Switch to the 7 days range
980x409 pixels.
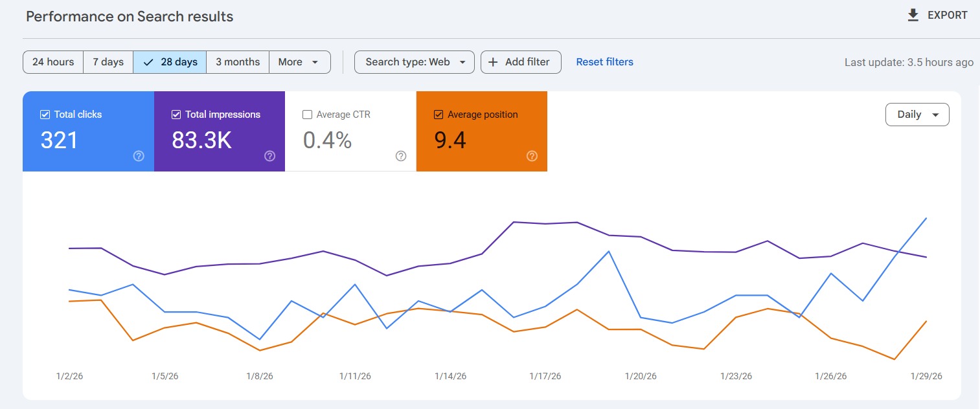point(108,62)
